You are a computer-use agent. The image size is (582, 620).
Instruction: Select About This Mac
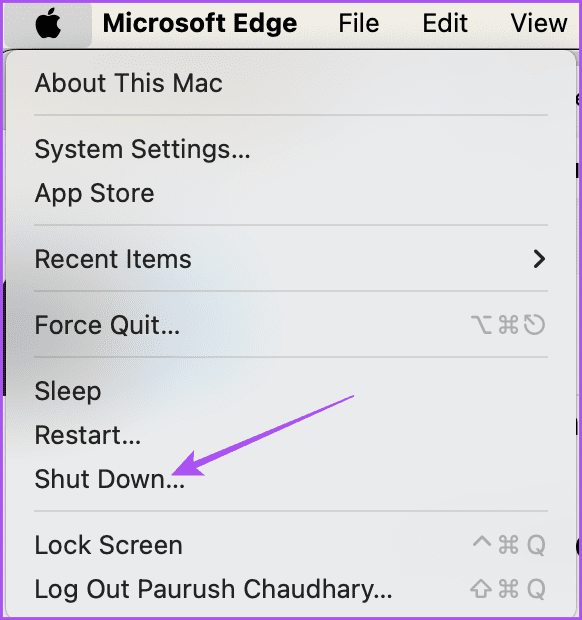pos(291,83)
